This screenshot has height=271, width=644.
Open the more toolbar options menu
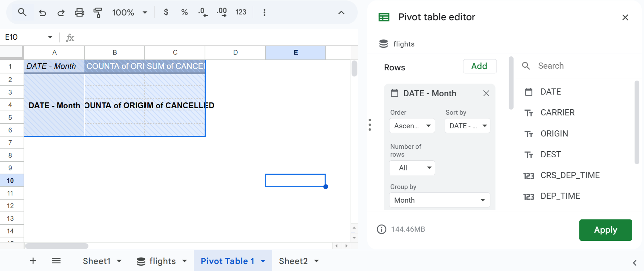pos(264,12)
